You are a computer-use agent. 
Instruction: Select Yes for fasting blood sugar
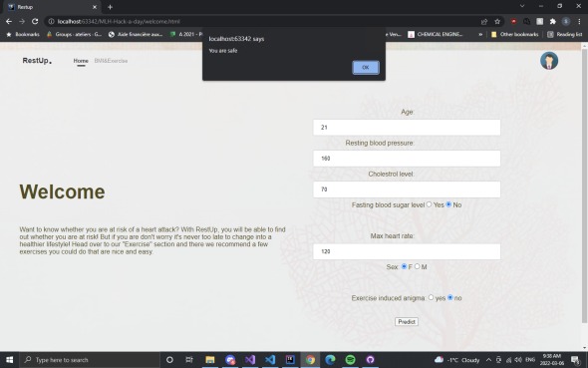tap(429, 204)
